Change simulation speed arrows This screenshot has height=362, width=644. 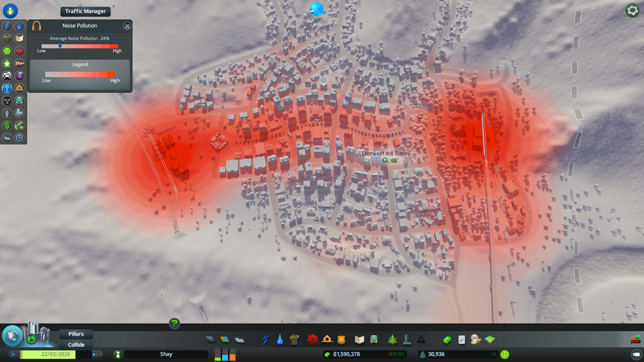coord(97,354)
